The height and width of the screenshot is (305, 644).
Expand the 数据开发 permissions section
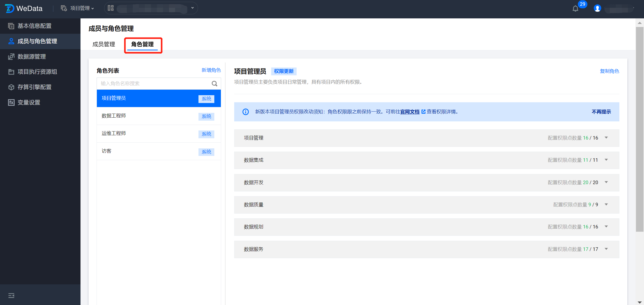606,182
